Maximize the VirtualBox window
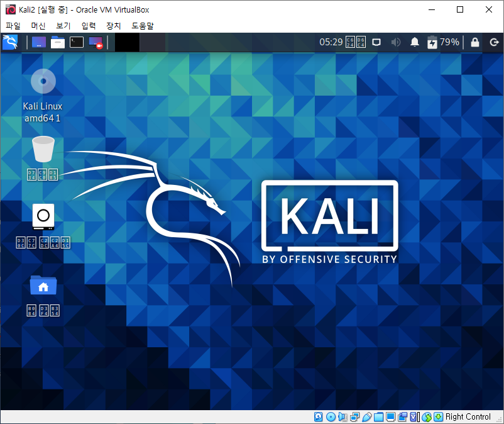504x424 pixels. tap(460, 9)
